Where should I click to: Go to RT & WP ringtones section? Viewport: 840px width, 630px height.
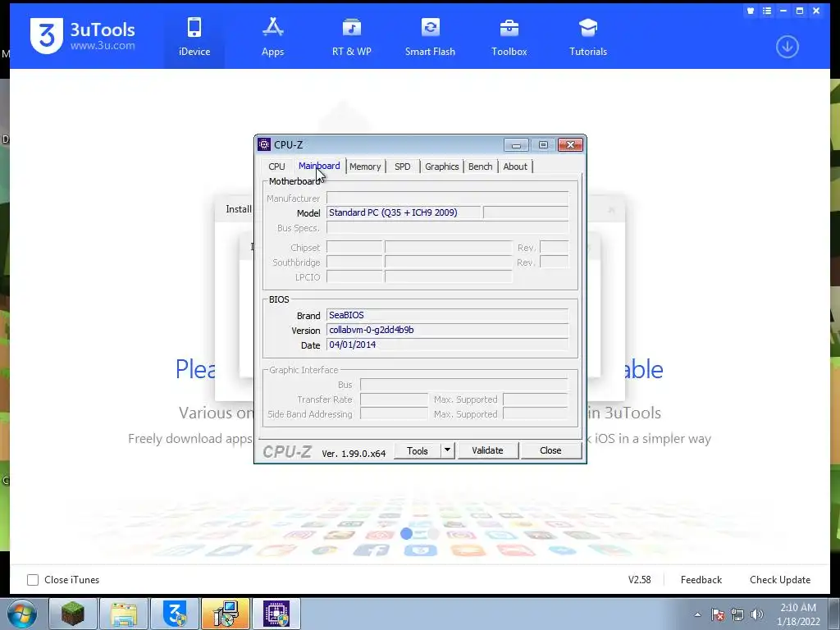351,36
